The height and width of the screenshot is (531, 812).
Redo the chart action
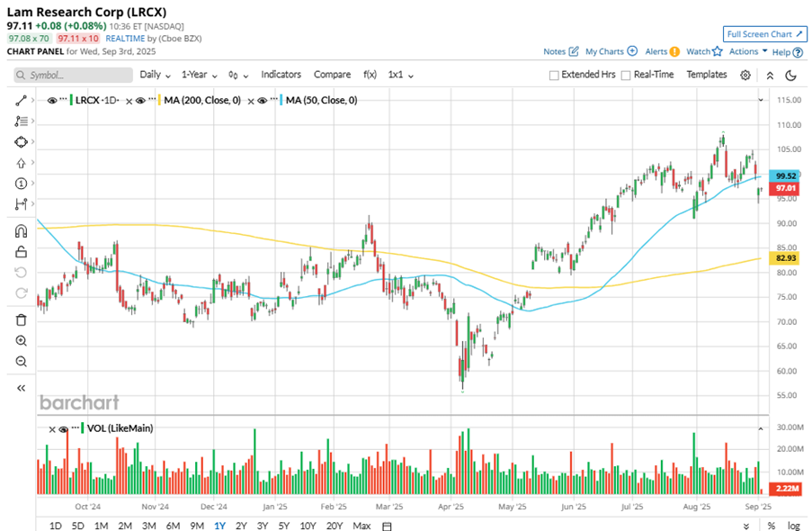coord(21,293)
